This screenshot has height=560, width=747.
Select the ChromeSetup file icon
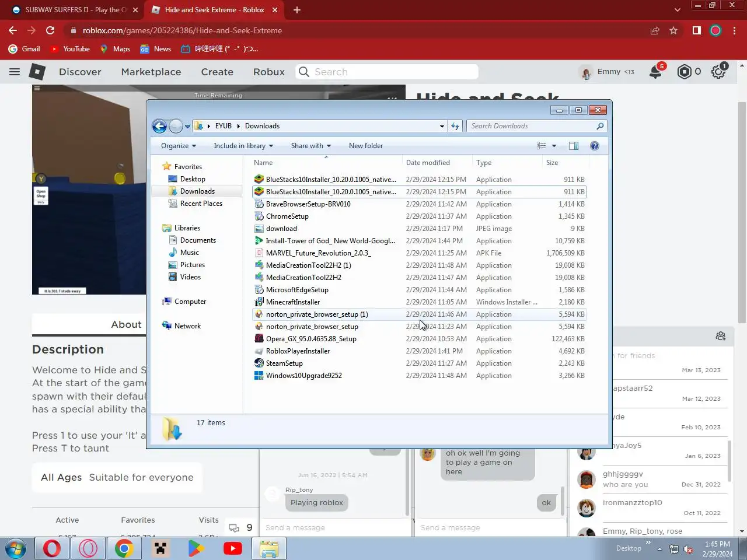point(259,216)
